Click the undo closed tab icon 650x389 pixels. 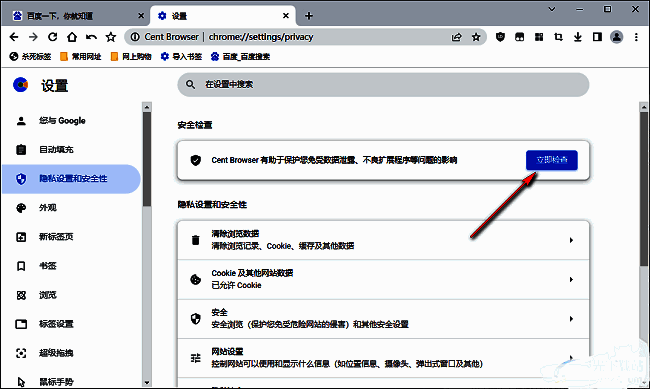coord(91,37)
